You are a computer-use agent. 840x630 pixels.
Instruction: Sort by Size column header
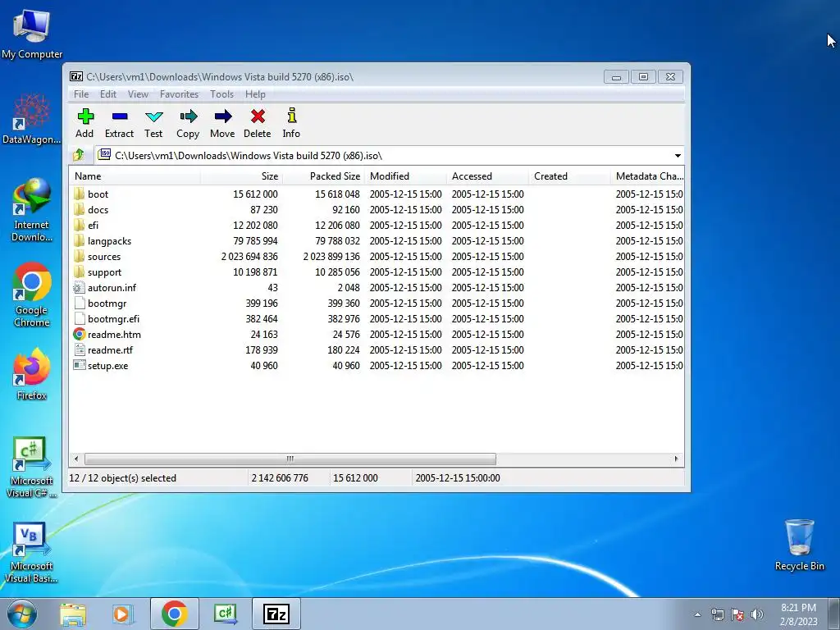click(242, 176)
